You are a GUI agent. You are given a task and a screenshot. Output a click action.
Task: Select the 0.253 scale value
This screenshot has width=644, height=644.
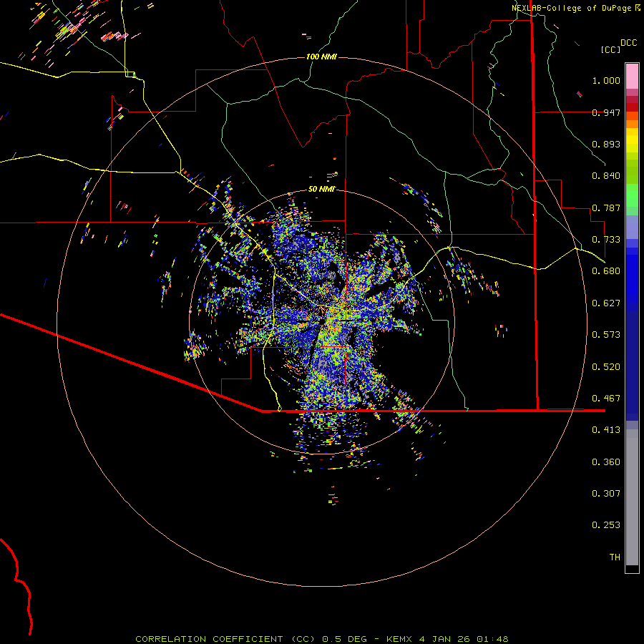[606, 525]
